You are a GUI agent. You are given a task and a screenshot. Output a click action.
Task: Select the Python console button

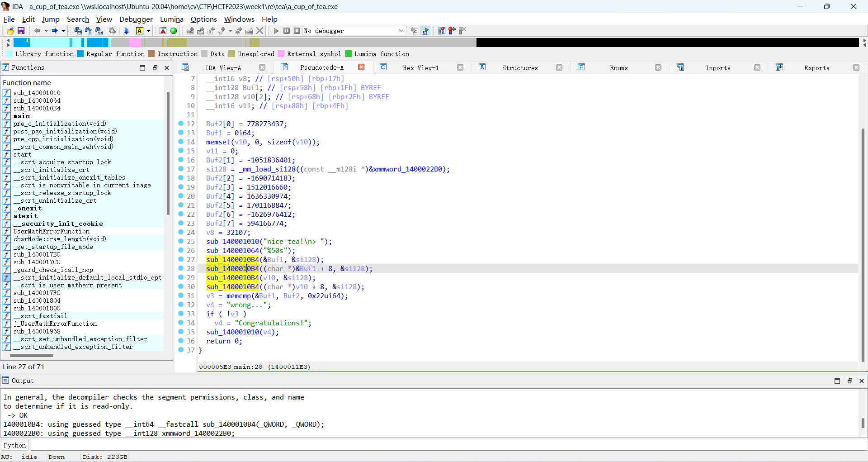click(15, 445)
